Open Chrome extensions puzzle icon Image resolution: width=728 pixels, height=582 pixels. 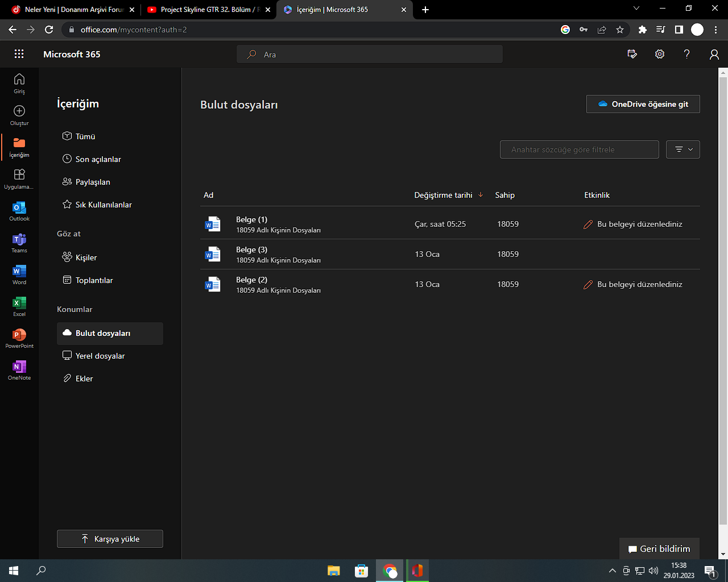pyautogui.click(x=643, y=30)
